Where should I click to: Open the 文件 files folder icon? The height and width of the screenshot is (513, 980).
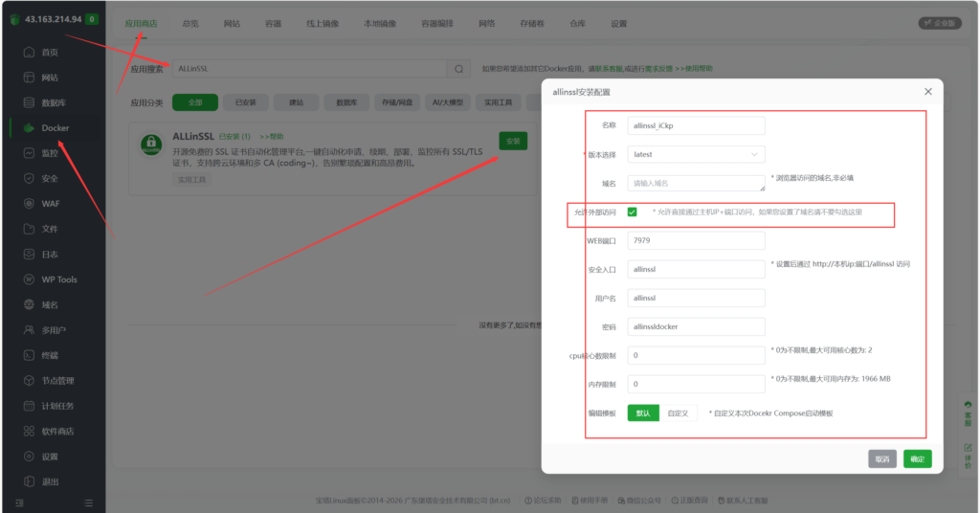[29, 229]
